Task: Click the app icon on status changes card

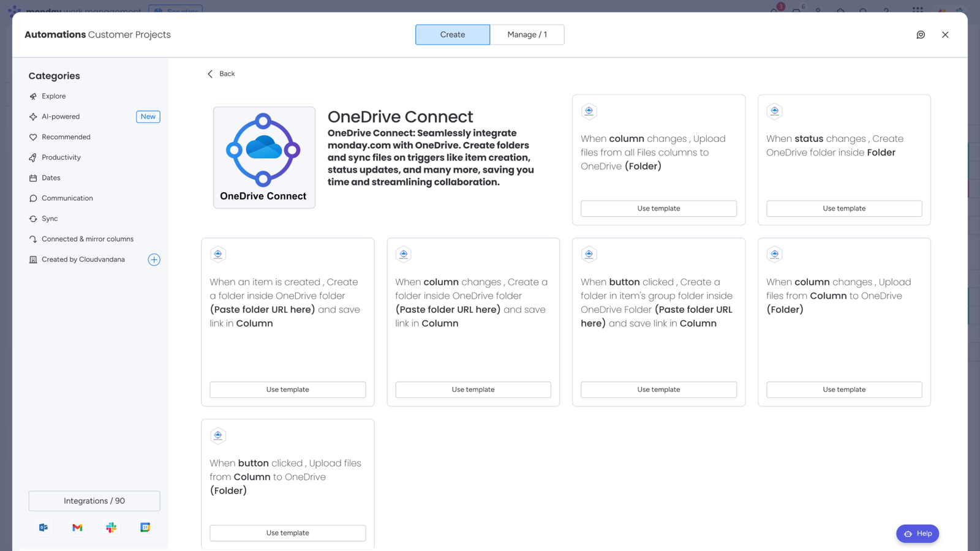Action: [x=775, y=111]
